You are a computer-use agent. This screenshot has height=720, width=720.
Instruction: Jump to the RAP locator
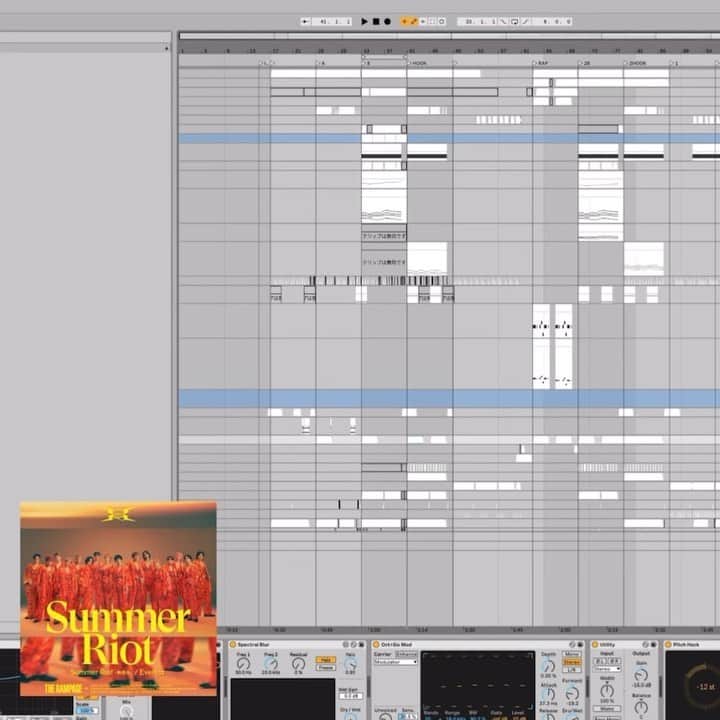coord(540,63)
